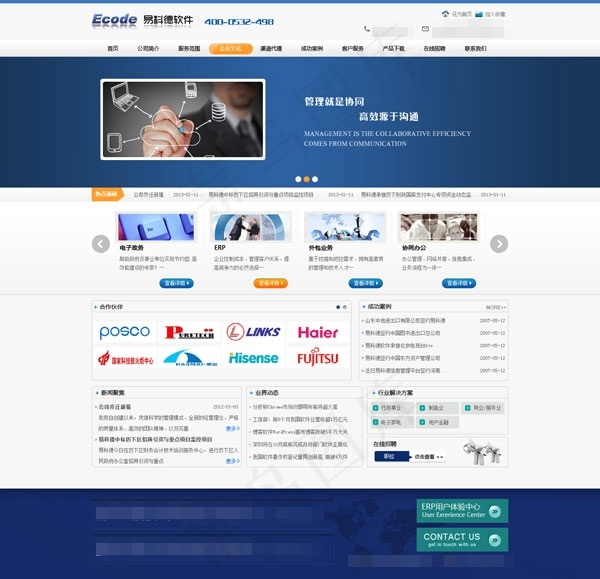Click the Puretech partner logo
600x579 pixels.
[189, 332]
